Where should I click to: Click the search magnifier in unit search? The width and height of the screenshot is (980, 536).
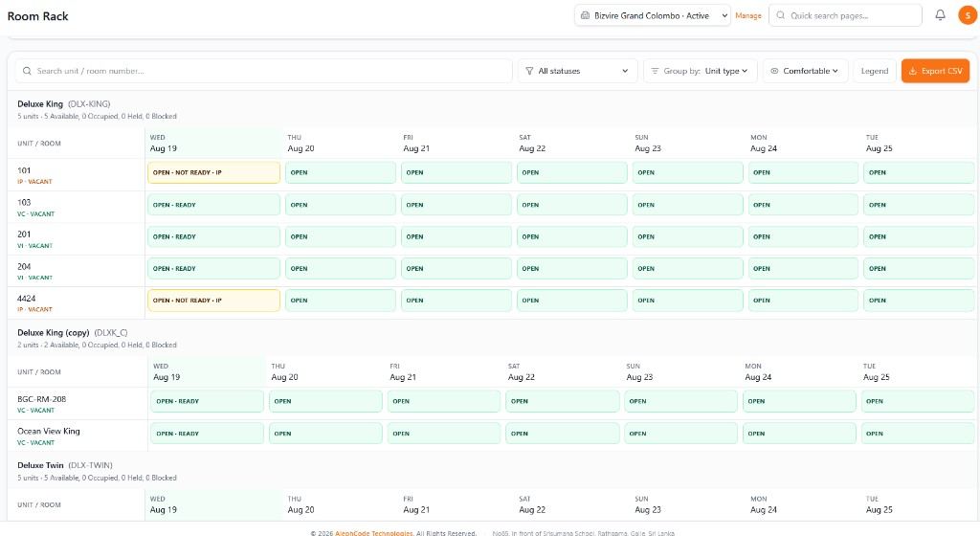click(x=27, y=71)
